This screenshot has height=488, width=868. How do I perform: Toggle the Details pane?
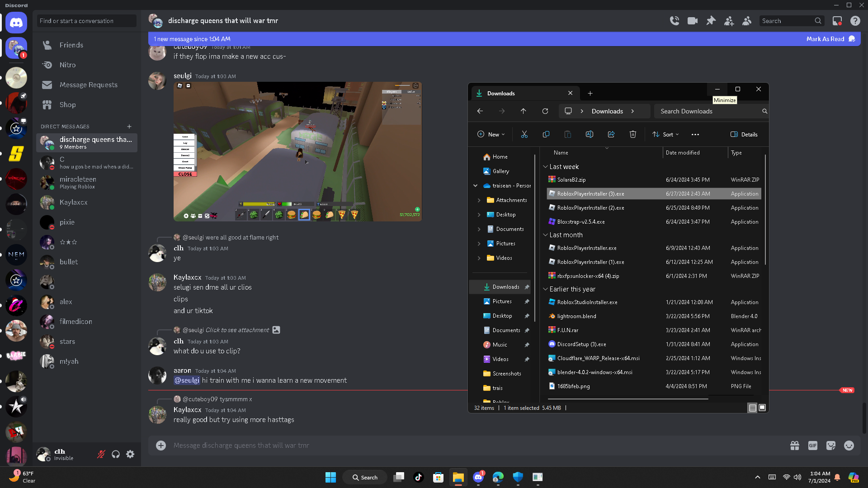coord(744,134)
